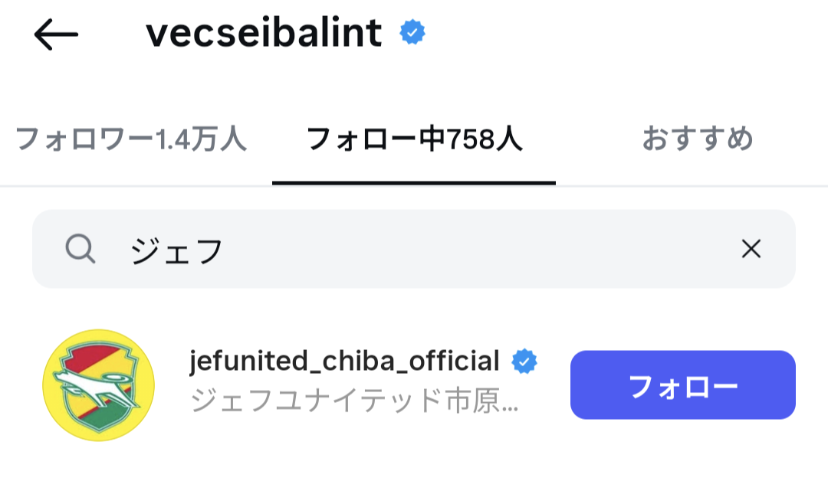Click verified badge next to vecseibalint
The image size is (828, 504).
[x=412, y=33]
